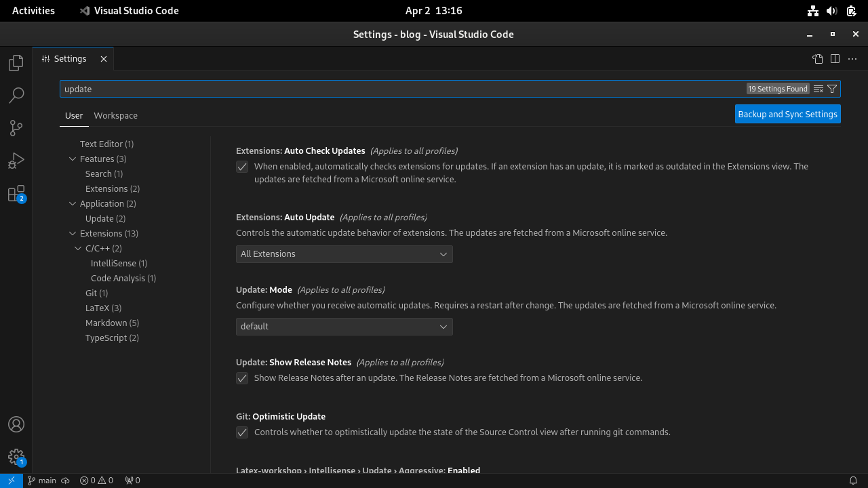Open the clock and calendar panel
Viewport: 868px width, 488px height.
point(433,11)
